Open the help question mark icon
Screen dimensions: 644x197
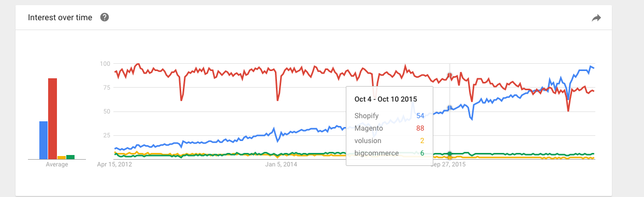coord(105,18)
